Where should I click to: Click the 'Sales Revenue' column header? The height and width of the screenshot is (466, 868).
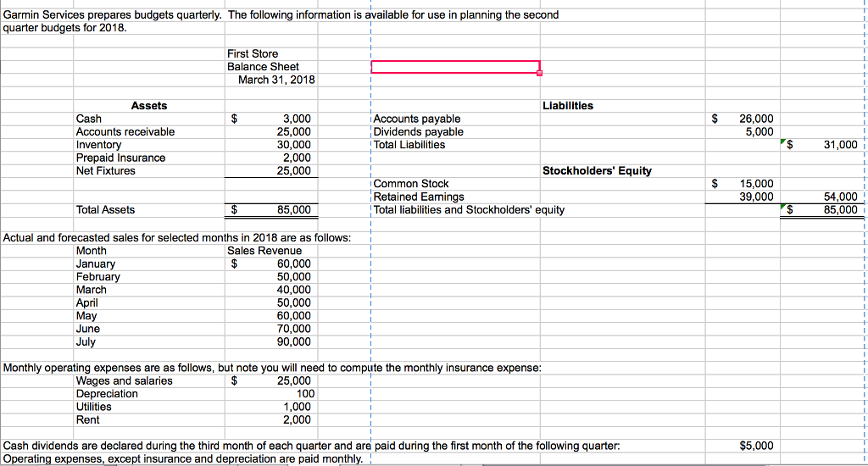click(x=264, y=251)
